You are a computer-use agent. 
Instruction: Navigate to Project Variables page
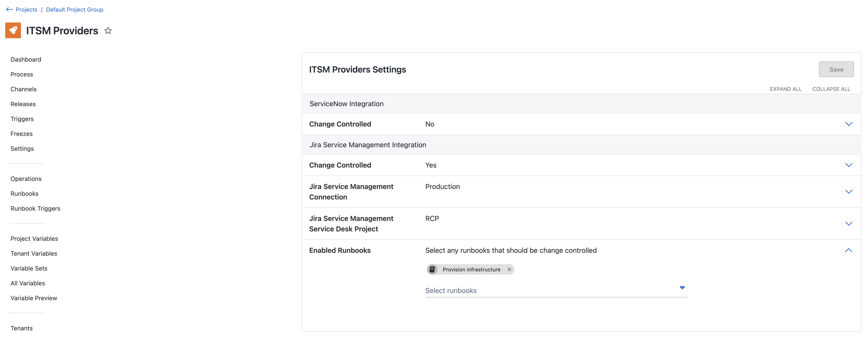(x=34, y=239)
